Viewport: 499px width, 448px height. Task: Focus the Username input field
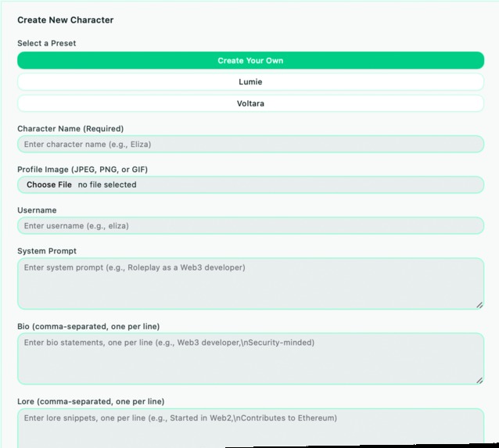coord(250,226)
